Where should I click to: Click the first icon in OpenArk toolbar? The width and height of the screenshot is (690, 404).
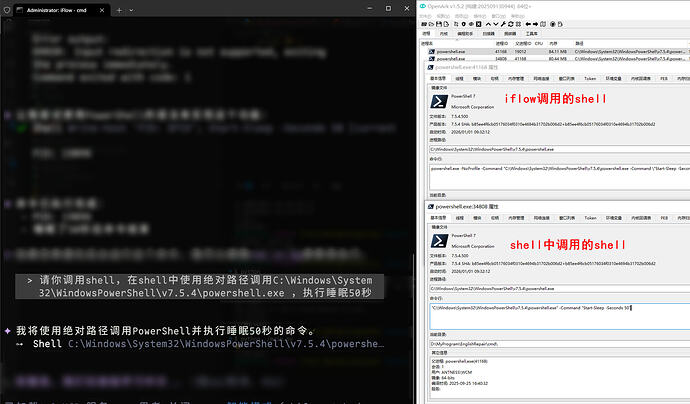424,24
